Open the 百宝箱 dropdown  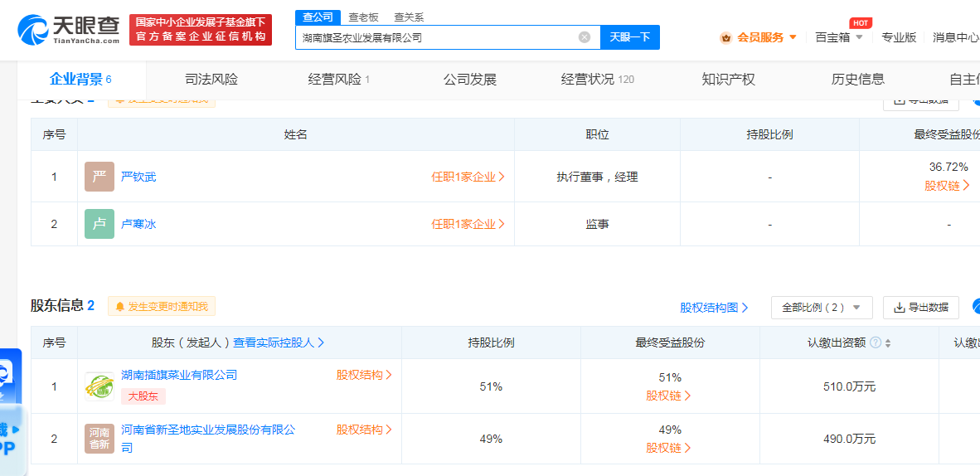[839, 37]
